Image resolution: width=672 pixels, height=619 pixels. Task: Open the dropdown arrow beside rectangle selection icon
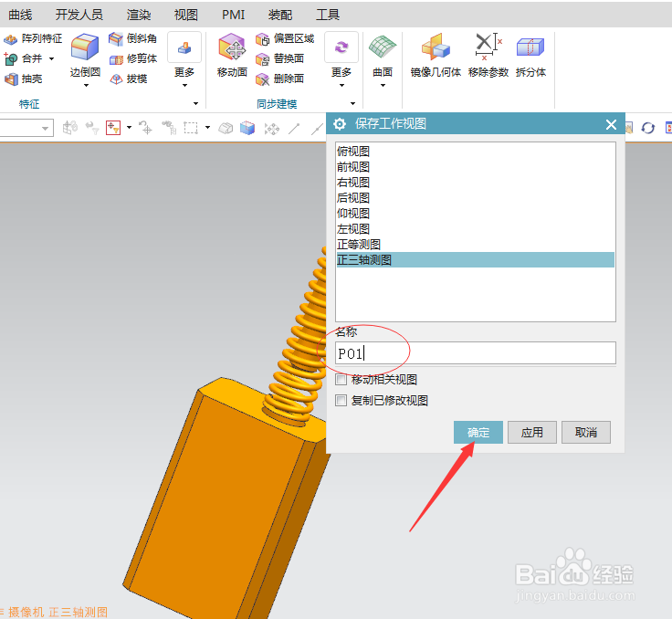(x=208, y=127)
